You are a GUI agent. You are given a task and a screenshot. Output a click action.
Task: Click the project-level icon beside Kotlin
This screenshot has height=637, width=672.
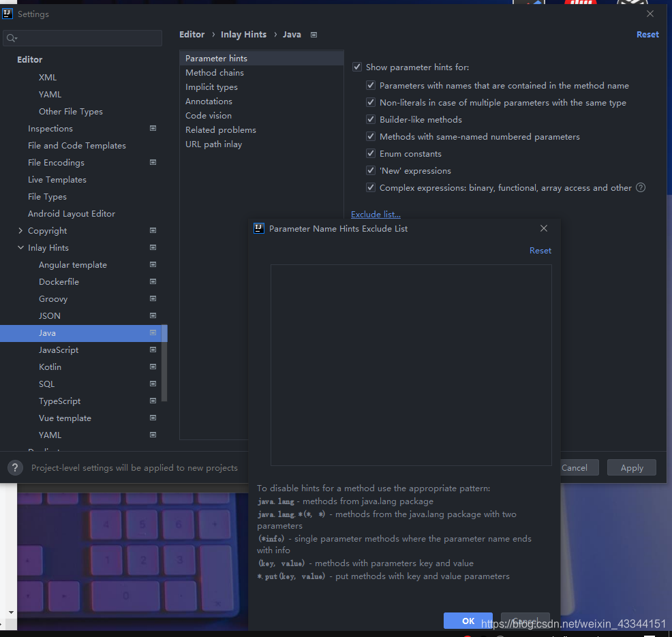click(x=153, y=367)
